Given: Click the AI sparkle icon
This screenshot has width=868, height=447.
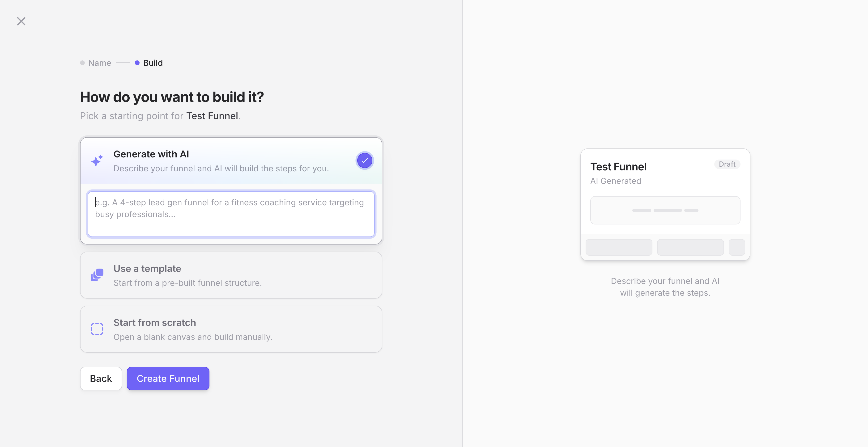Looking at the screenshot, I should 97,161.
